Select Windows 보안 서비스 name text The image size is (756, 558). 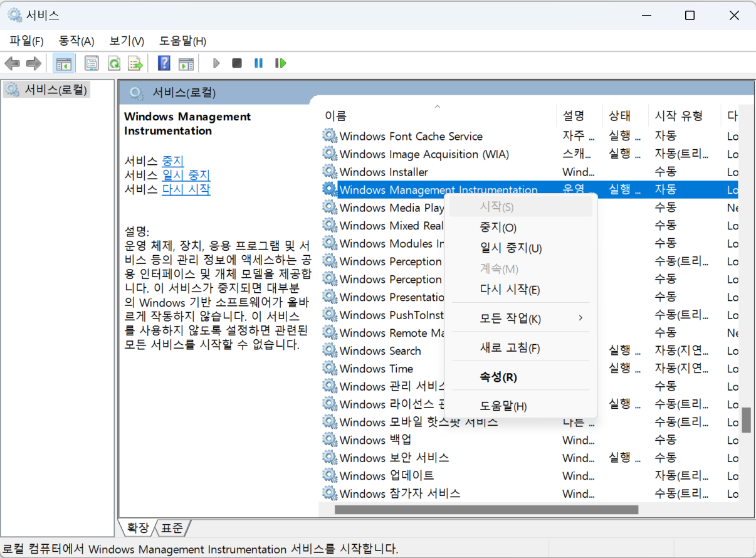(x=394, y=458)
